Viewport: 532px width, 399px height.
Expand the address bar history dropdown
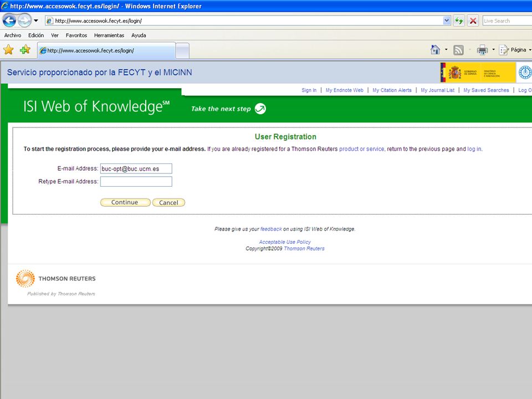(x=447, y=21)
